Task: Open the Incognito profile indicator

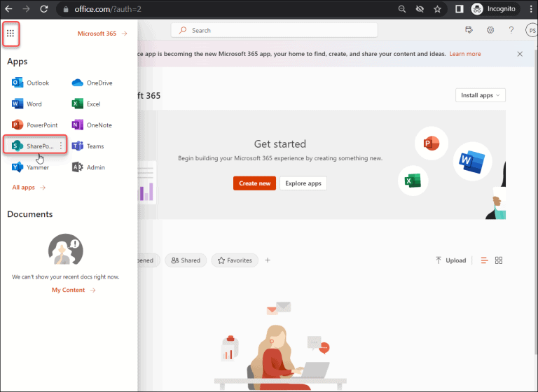Action: [x=495, y=9]
